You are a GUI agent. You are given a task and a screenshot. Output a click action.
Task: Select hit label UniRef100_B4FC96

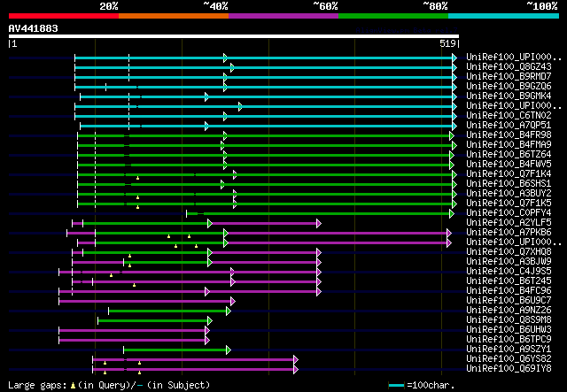(509, 291)
